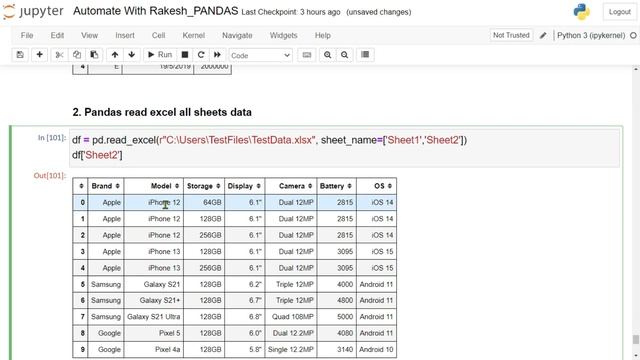The image size is (640, 360).
Task: Move selected cell up arrow
Action: click(x=115, y=55)
